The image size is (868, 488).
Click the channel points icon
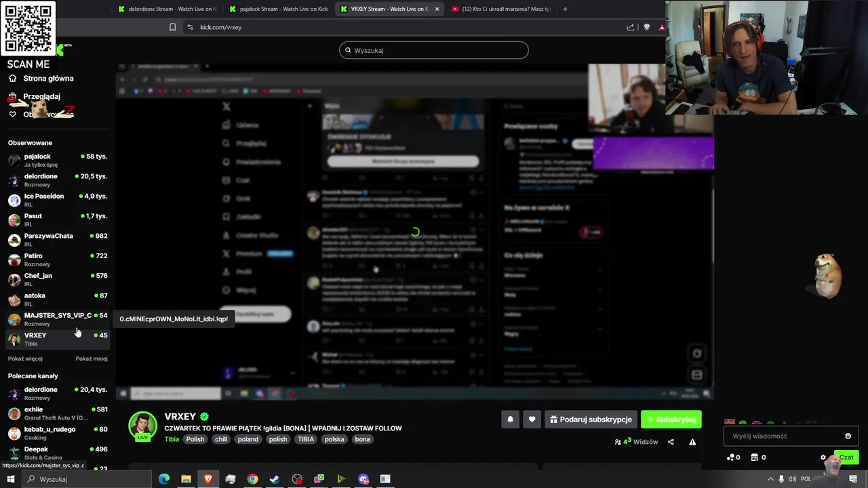[x=730, y=457]
